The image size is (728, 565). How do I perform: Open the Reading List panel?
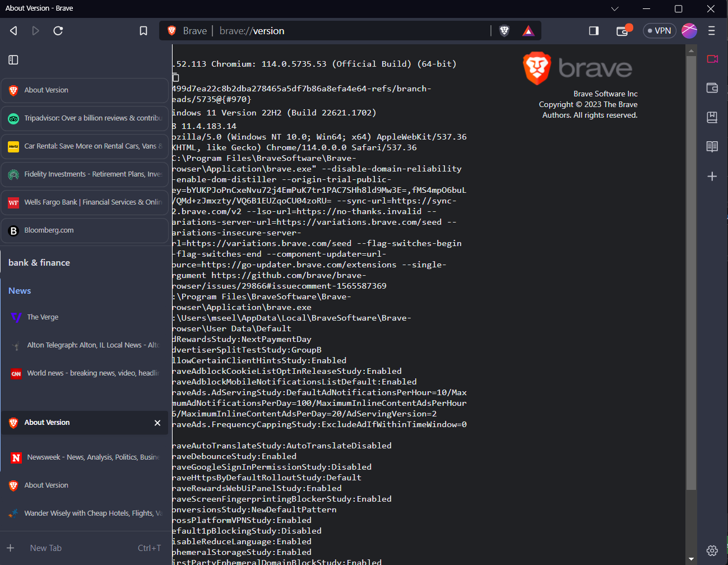[712, 146]
